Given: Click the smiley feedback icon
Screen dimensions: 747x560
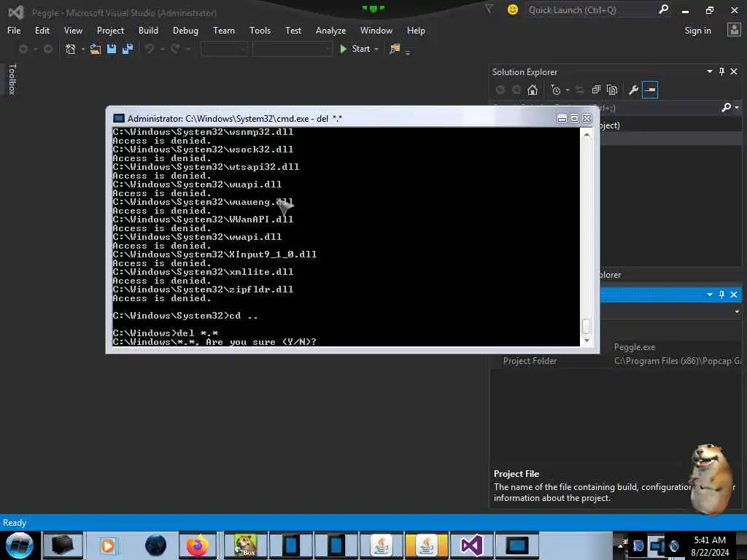Looking at the screenshot, I should pyautogui.click(x=513, y=9).
